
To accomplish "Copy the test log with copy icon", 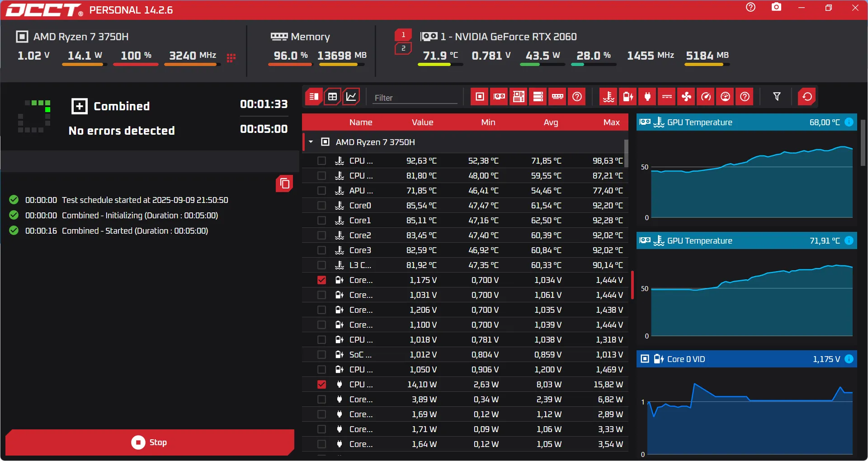I will (284, 183).
